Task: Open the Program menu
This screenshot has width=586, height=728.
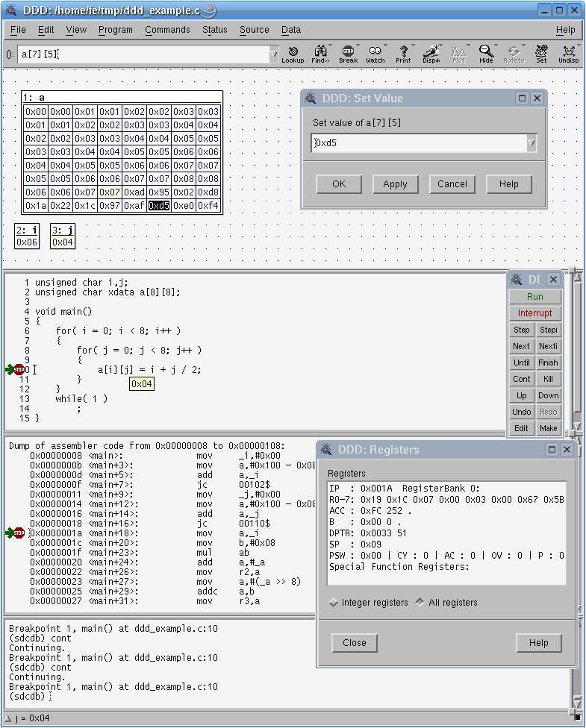Action: [x=115, y=30]
